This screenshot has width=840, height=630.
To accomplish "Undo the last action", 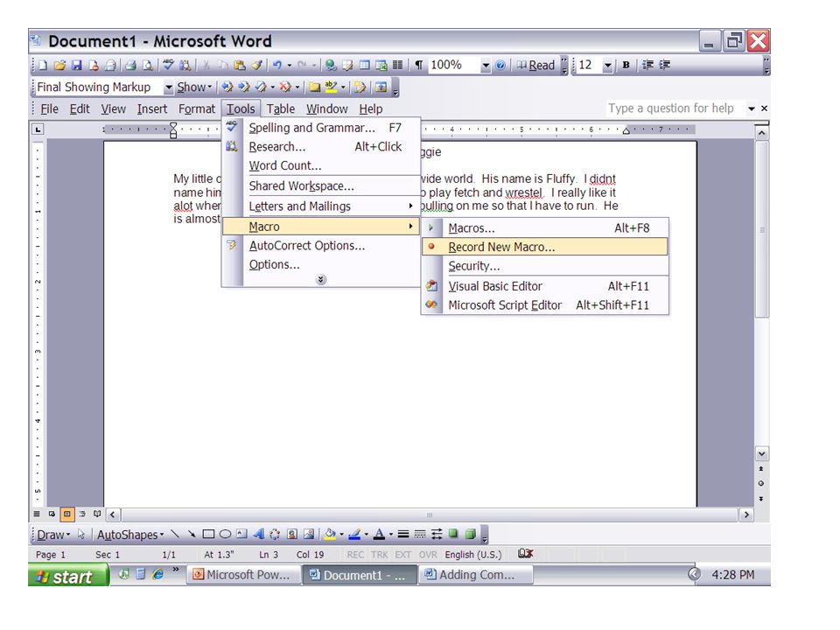I will click(x=277, y=66).
